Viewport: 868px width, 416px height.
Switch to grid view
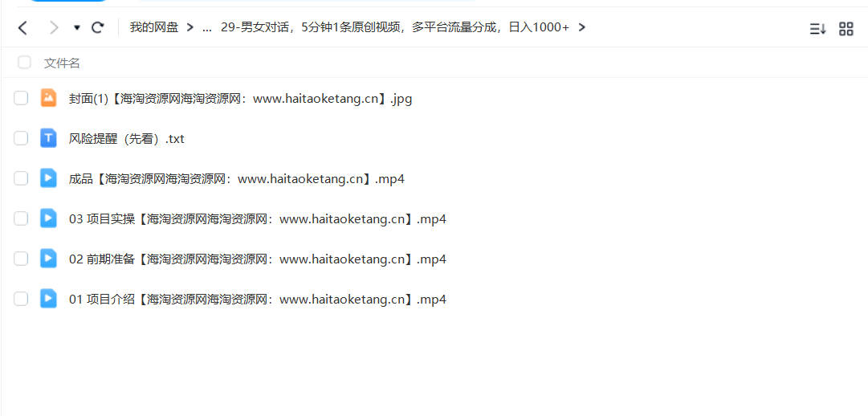[846, 30]
